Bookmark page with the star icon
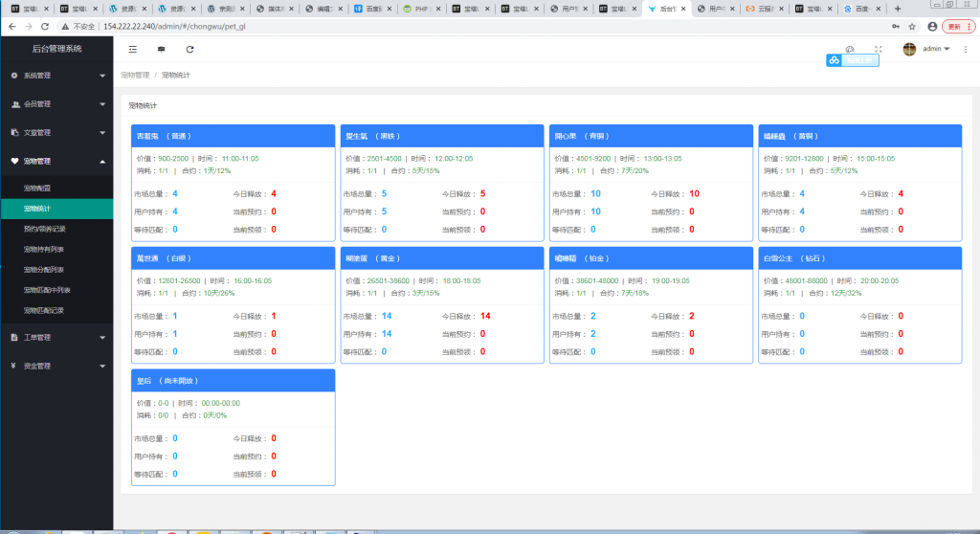The height and width of the screenshot is (534, 980). [x=912, y=26]
